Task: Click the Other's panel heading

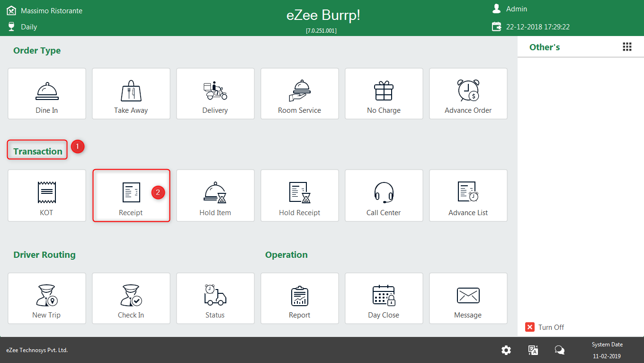Action: 545,47
